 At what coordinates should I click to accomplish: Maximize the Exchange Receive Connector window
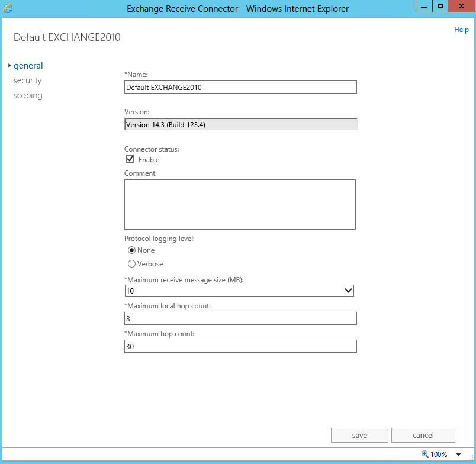pos(440,7)
